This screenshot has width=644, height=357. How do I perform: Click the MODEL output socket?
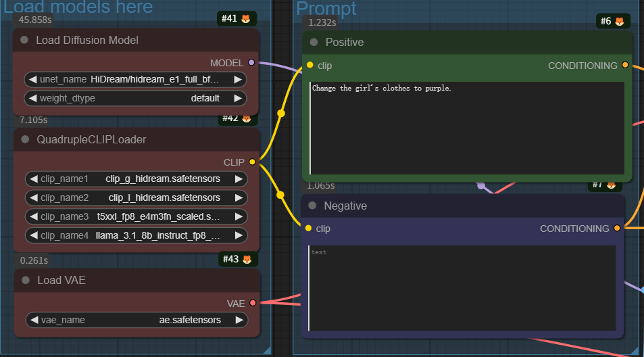(x=251, y=62)
